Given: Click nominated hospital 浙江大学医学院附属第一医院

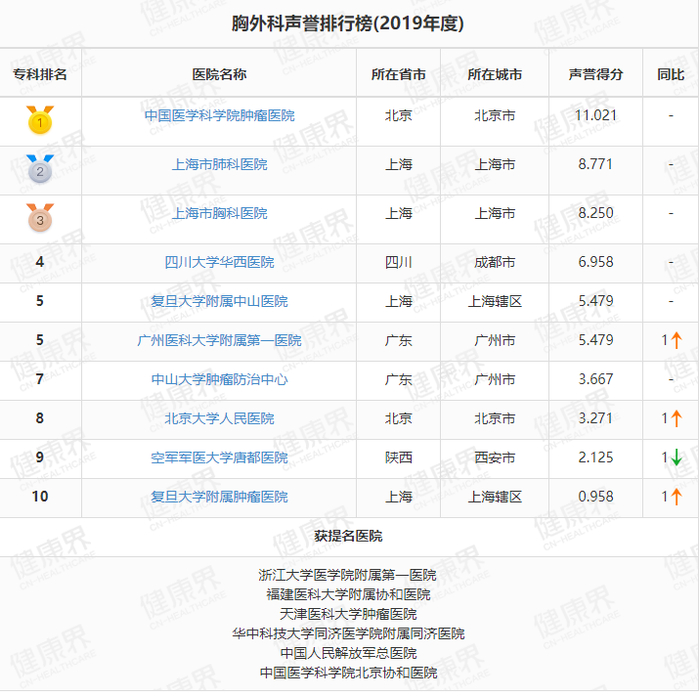Looking at the screenshot, I should click(348, 575).
